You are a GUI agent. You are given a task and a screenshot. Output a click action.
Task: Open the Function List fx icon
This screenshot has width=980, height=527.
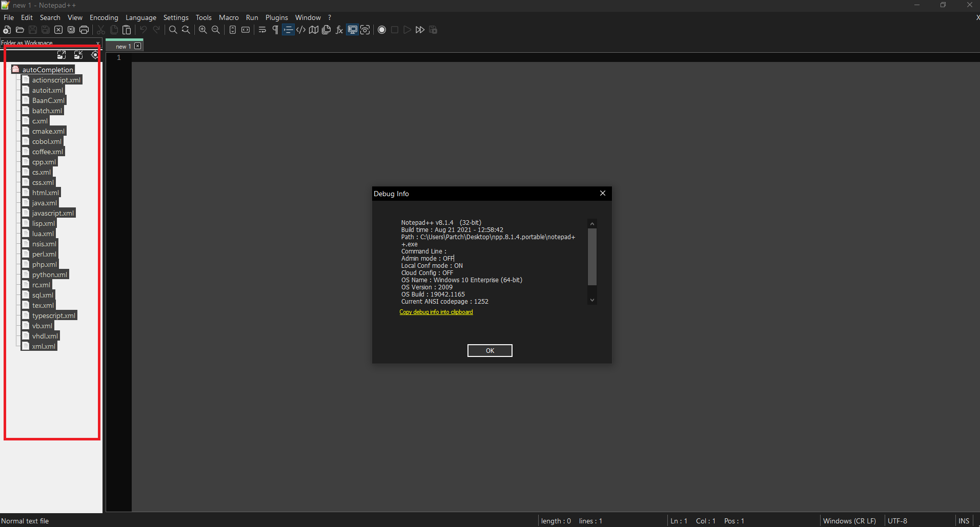coord(339,30)
